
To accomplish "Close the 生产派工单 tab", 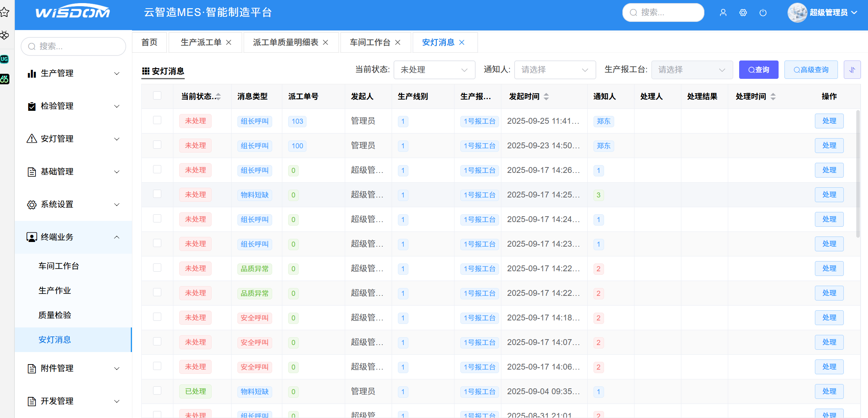I will 229,42.
